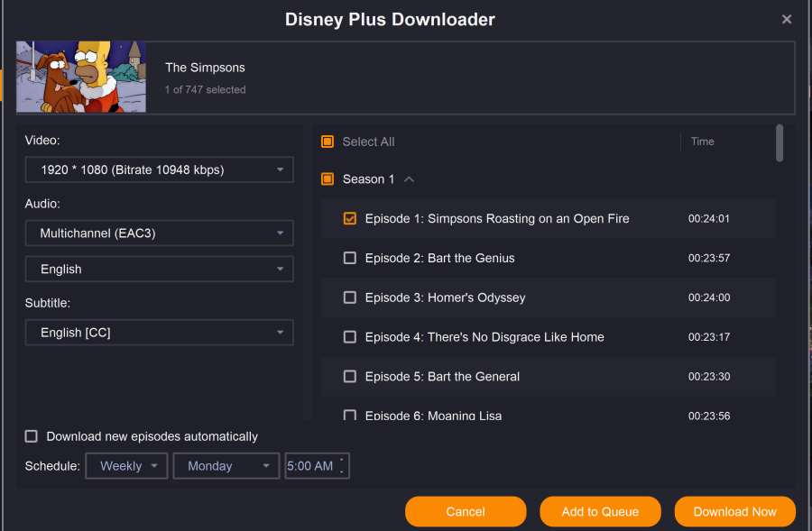Select Episode 4: There's No Disgrace Like Home
This screenshot has width=812, height=531.
point(350,337)
